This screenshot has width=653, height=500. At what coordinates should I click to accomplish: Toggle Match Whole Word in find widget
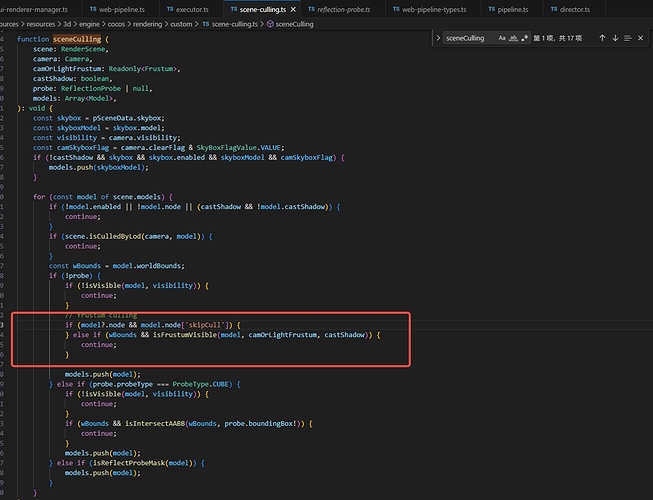[513, 38]
